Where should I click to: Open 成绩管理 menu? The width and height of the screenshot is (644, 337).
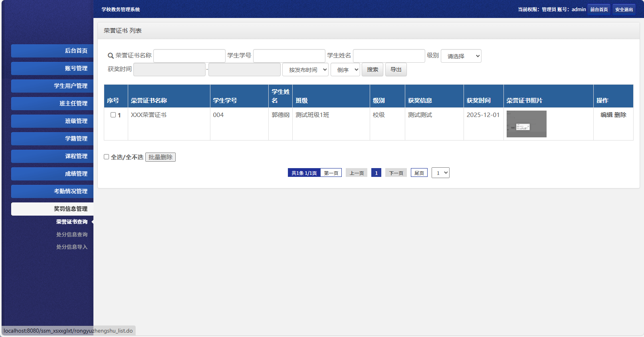(52, 174)
